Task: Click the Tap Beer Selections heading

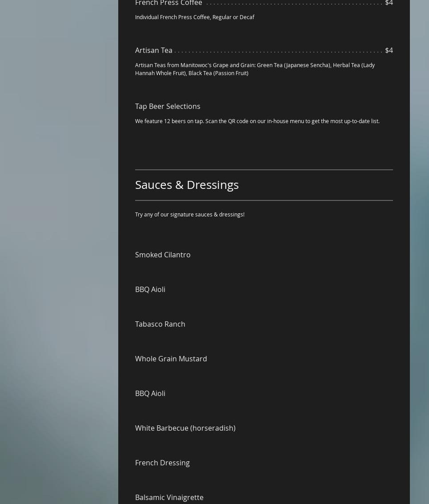Action: 168,106
